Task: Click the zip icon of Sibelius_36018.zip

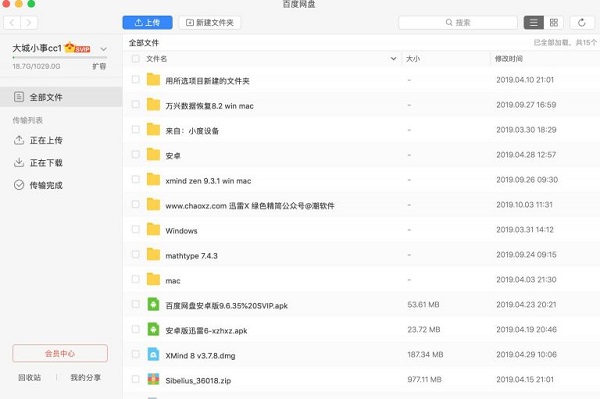Action: (x=153, y=379)
